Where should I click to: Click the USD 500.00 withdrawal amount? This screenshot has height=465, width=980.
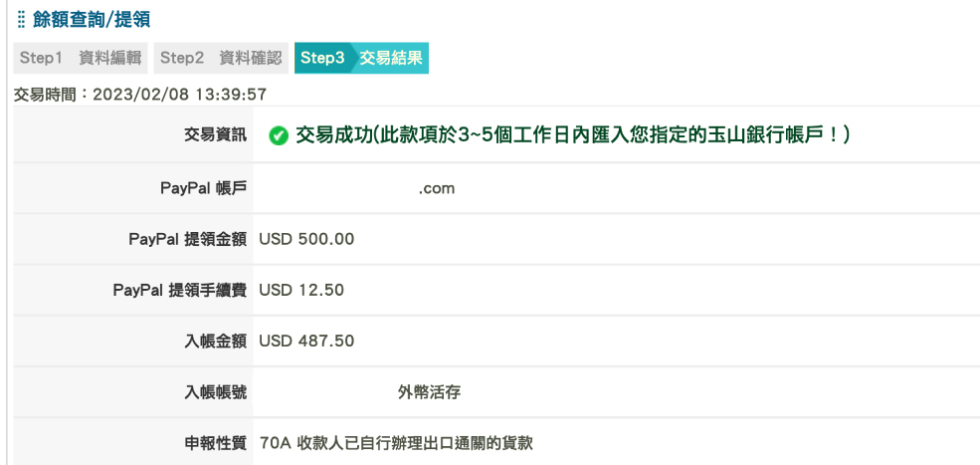[306, 239]
